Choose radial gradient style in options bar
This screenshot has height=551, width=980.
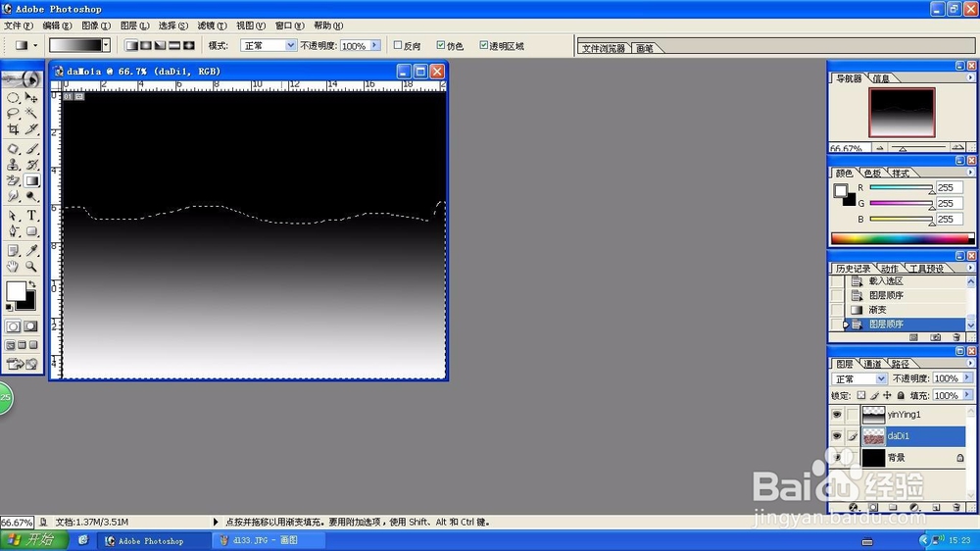tap(146, 46)
